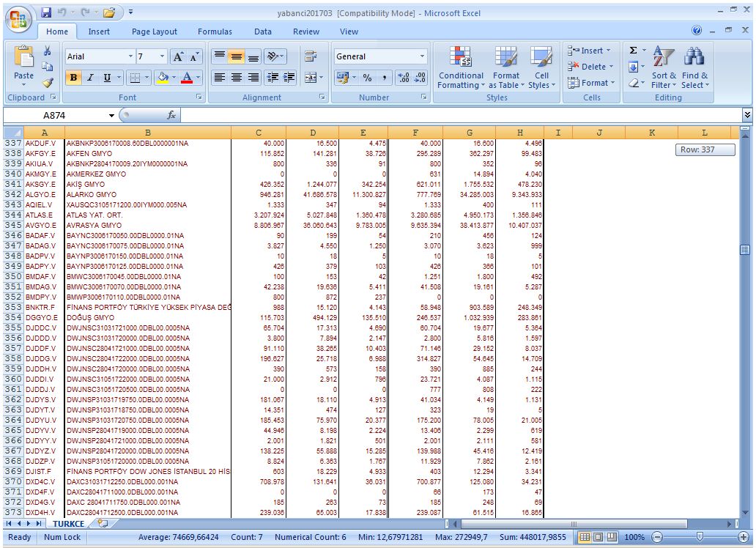Click the Office button logo
This screenshot has height=548, width=756.
tap(19, 19)
